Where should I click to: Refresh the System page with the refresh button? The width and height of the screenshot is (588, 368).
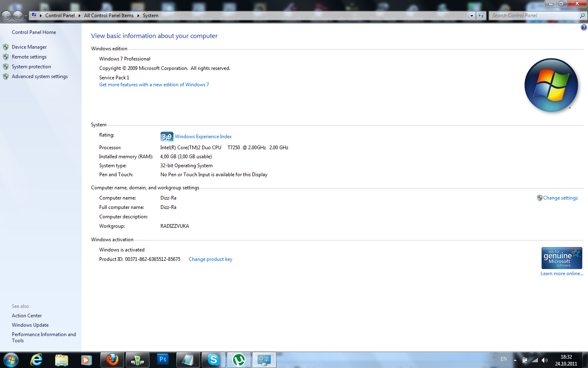[481, 16]
